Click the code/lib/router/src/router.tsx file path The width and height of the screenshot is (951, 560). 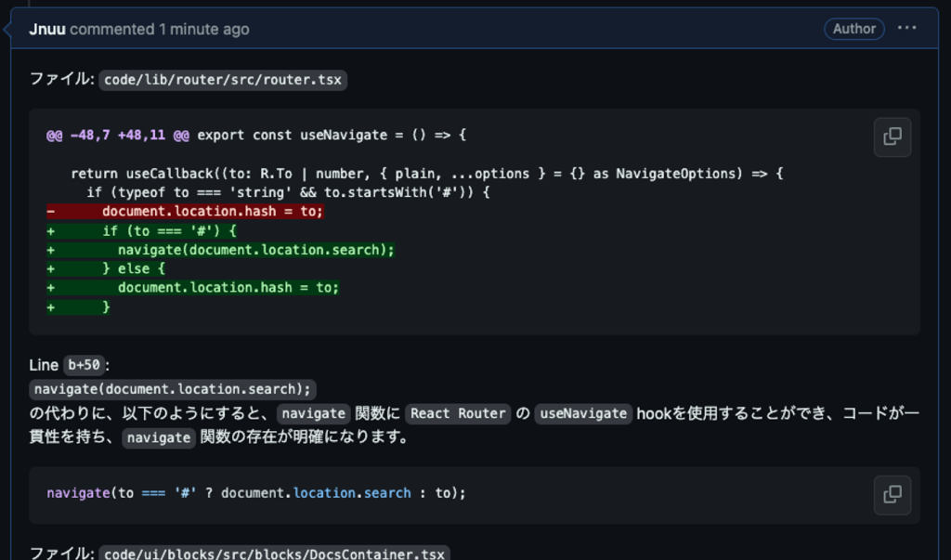[223, 80]
